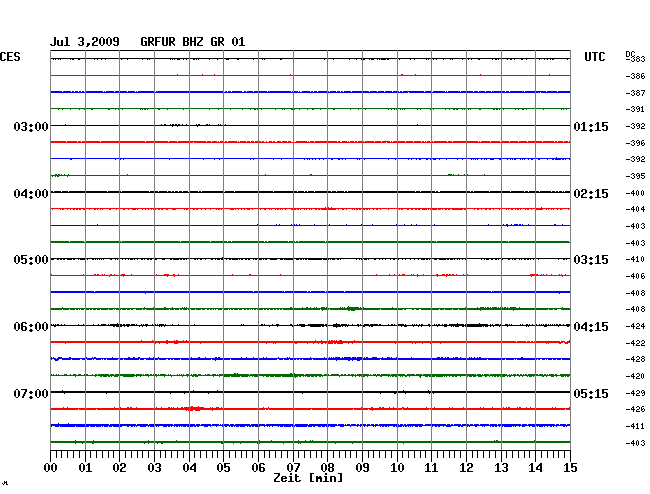650x494 pixels.
Task: Click the DC offset value "-420"
Action: coord(635,376)
